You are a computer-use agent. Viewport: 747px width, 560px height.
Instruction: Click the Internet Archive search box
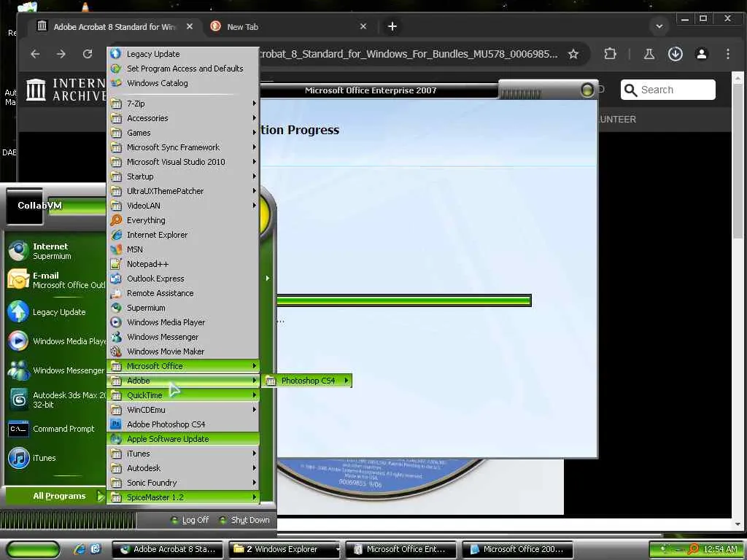(668, 90)
